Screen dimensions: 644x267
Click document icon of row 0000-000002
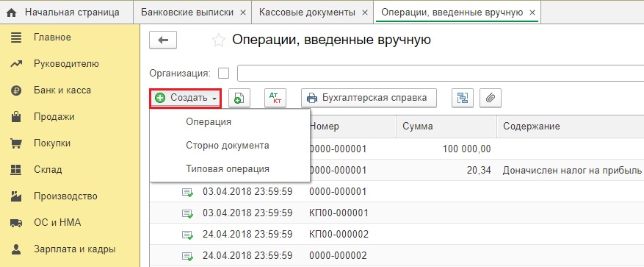point(188,256)
